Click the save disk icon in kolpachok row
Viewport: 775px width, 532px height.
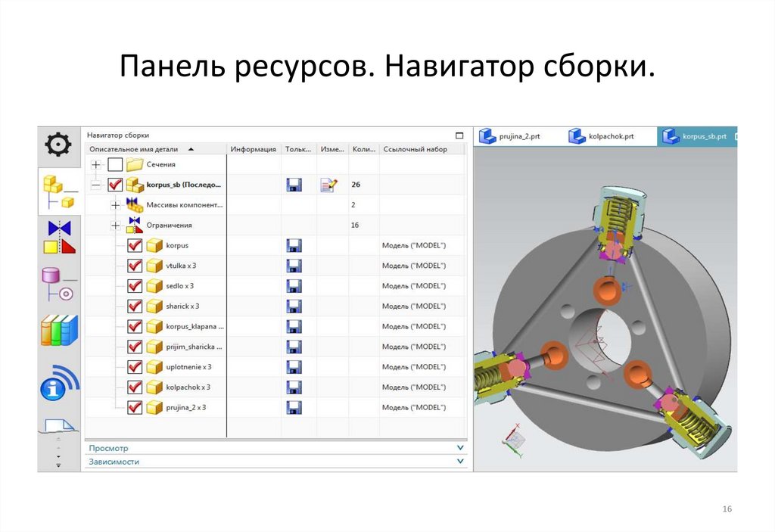tap(294, 387)
